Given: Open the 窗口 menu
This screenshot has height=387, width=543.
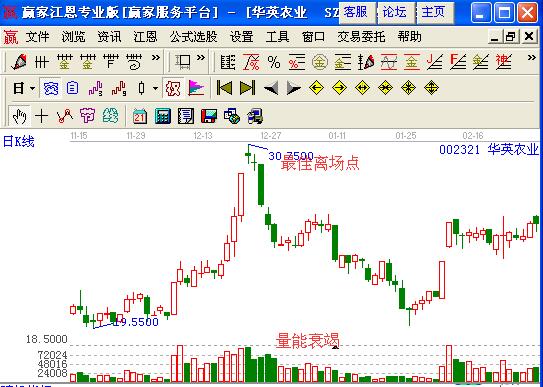Looking at the screenshot, I should tap(313, 36).
